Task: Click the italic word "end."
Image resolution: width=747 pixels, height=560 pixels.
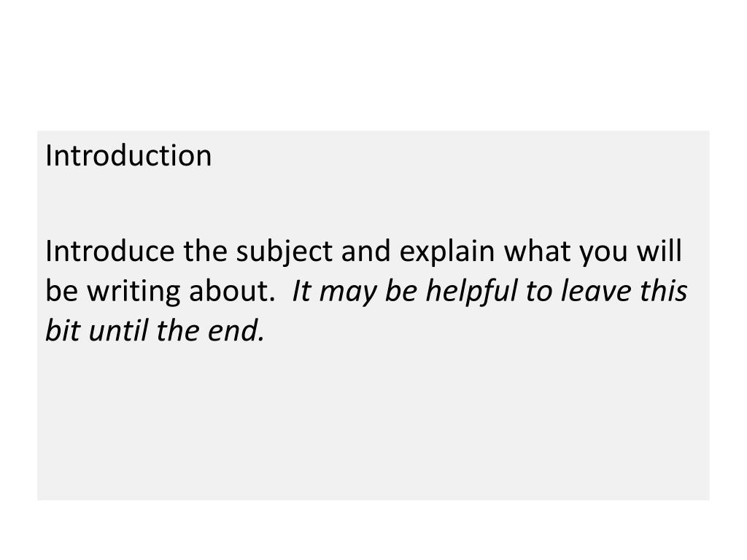Action: [236, 330]
